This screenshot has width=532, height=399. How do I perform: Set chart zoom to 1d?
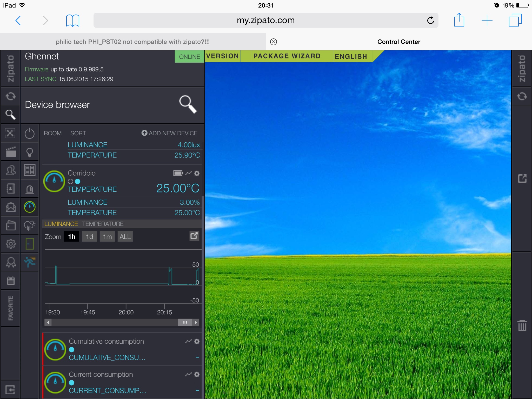tap(89, 237)
